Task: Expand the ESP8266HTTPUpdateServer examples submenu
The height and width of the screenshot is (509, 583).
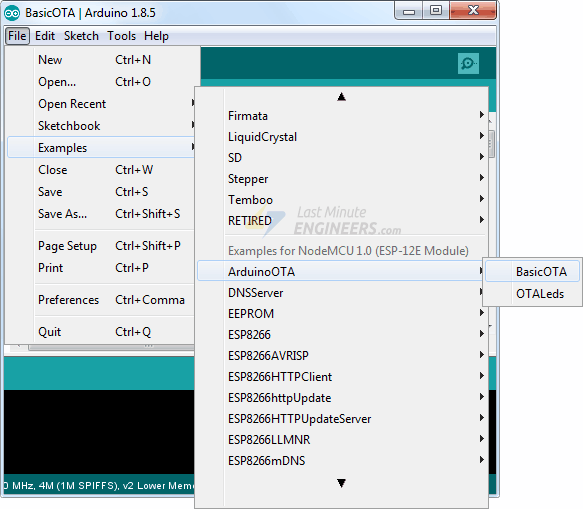Action: [342, 419]
